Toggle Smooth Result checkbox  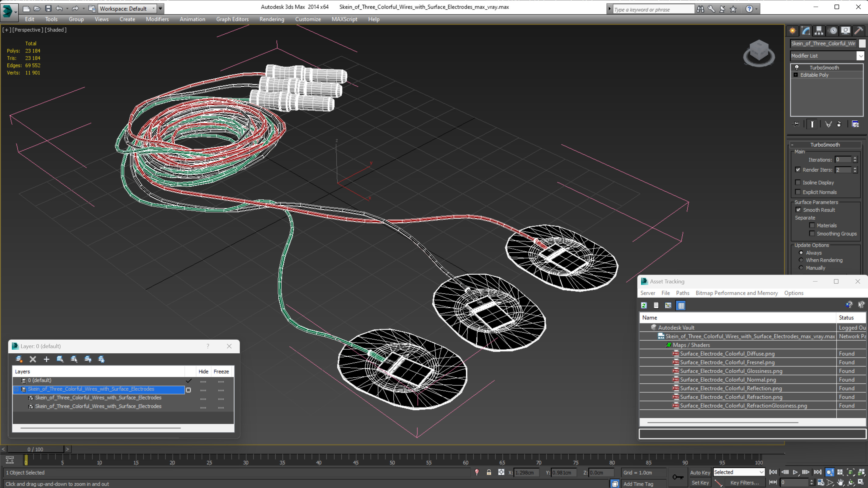pos(798,210)
